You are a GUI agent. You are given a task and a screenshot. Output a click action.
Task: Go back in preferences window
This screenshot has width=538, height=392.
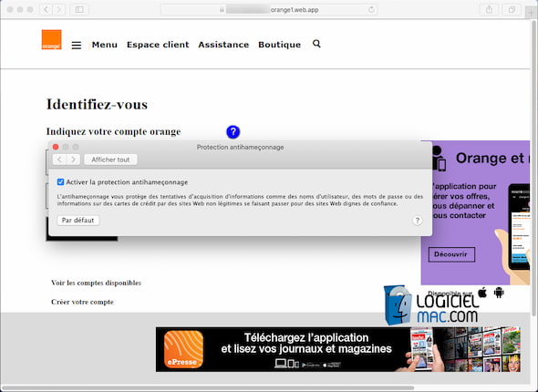[x=59, y=160]
